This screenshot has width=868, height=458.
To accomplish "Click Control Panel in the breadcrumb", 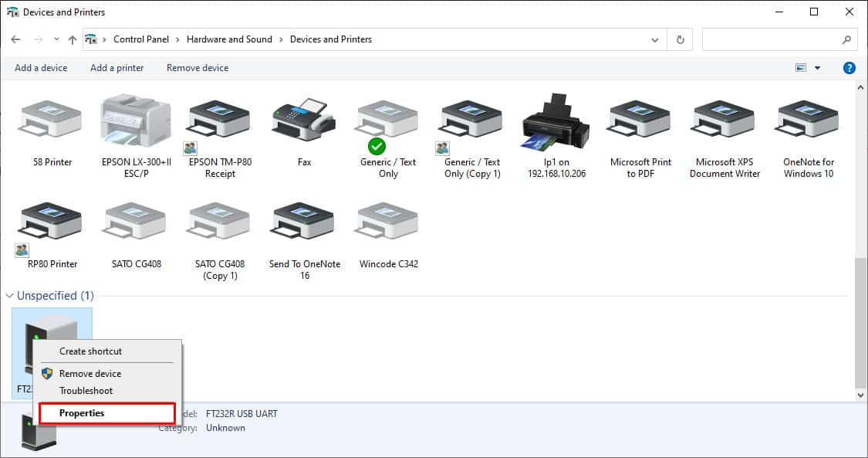I will (141, 39).
